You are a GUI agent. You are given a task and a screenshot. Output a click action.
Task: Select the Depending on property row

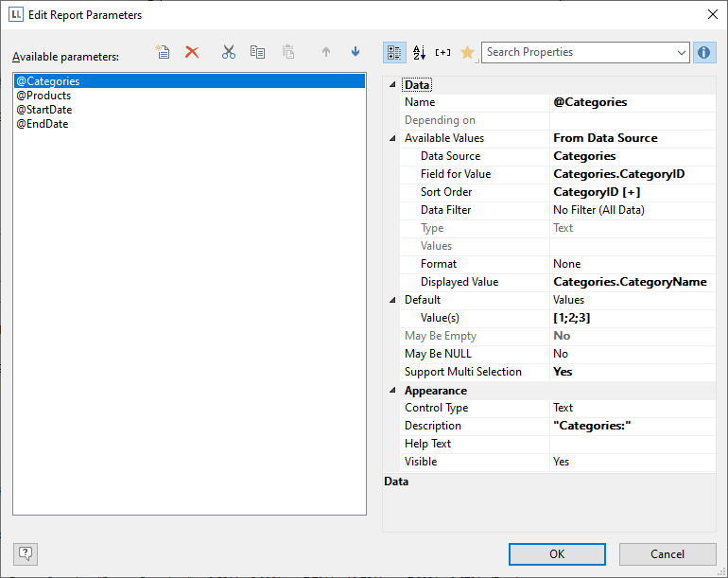[557, 120]
